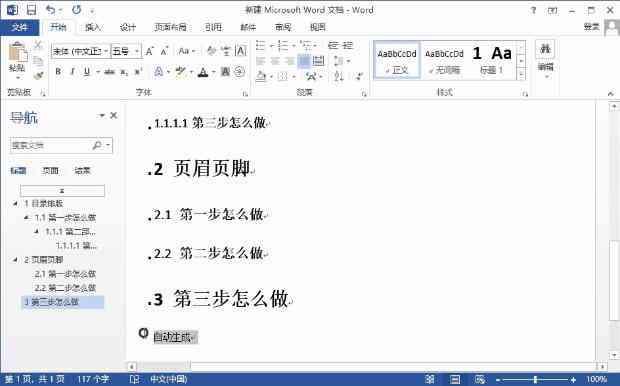Image resolution: width=620 pixels, height=386 pixels.
Task: Click the Sort icon
Action: point(339,76)
